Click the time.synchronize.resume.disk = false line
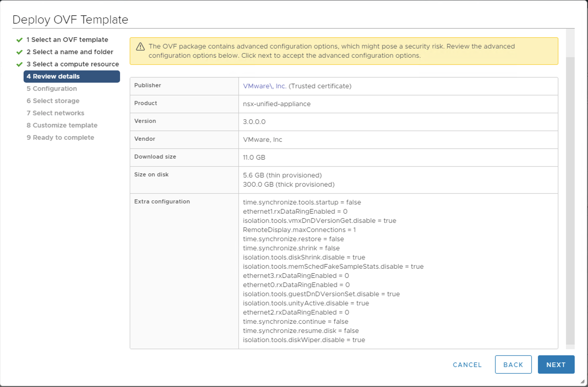Screen dimensions: 588x387 click(301, 331)
